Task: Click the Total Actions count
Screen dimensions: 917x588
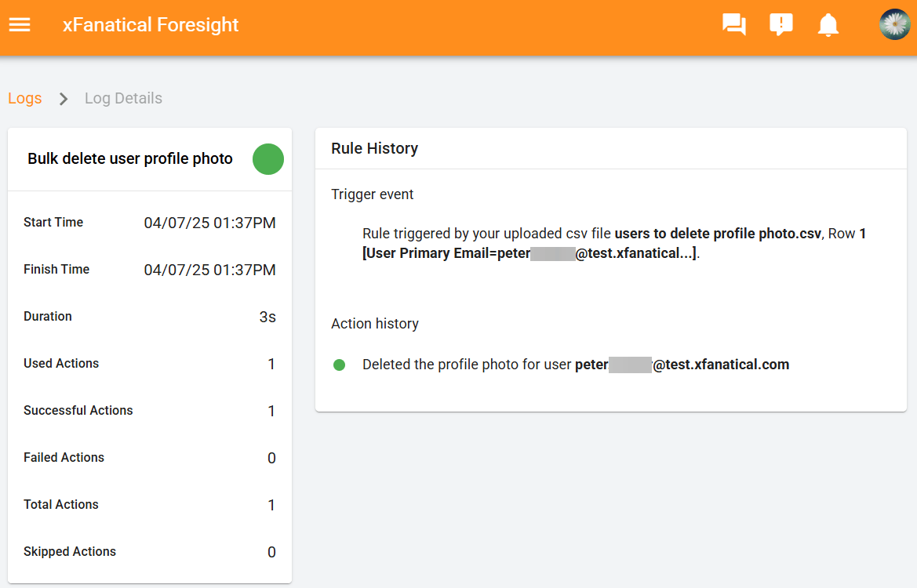Action: [271, 505]
